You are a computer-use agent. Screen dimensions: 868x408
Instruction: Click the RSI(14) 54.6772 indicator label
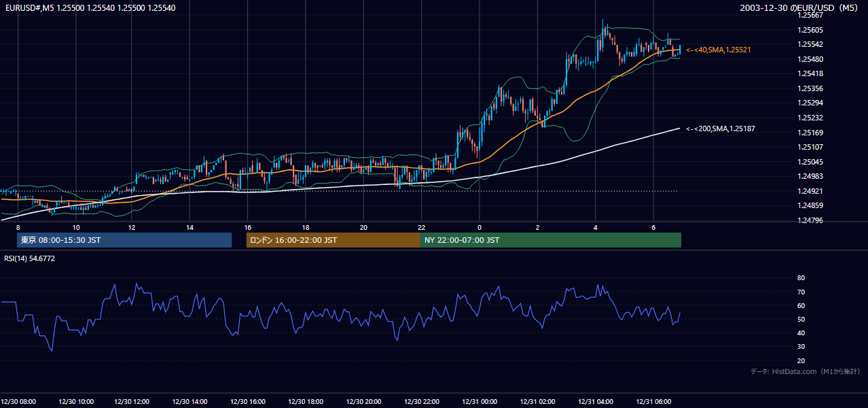point(30,258)
